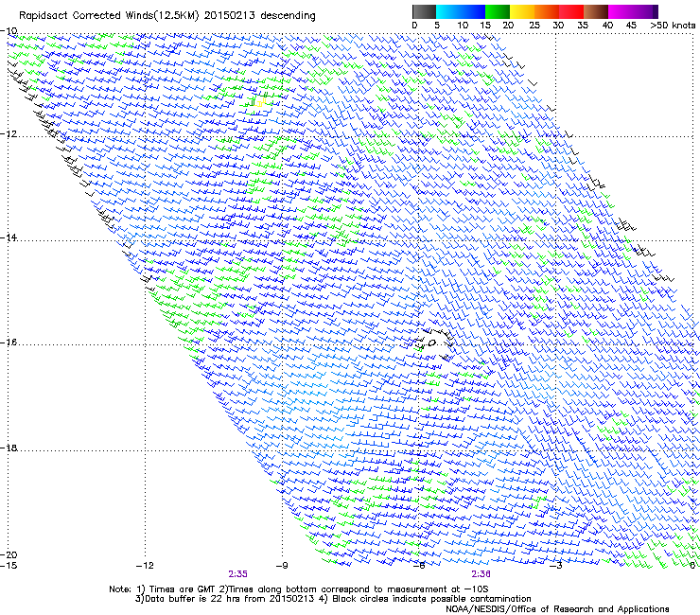This screenshot has width=700, height=615.
Task: Select the yellow 20-25 knots color swatch
Action: [522, 11]
